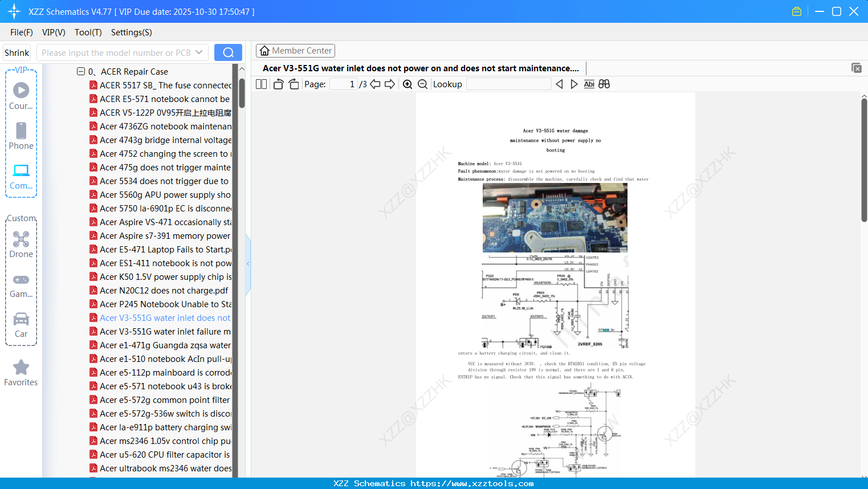Select the Phone category icon
The image size is (868, 489).
21,136
